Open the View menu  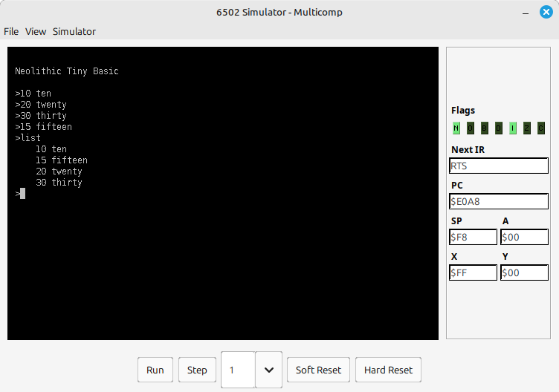36,31
